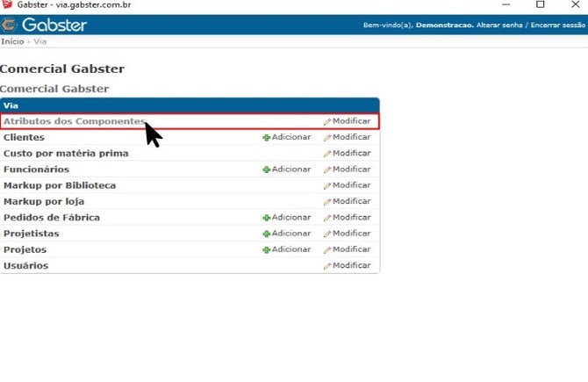The height and width of the screenshot is (382, 588).
Task: Click Modificar text in Projetistas row
Action: click(352, 234)
